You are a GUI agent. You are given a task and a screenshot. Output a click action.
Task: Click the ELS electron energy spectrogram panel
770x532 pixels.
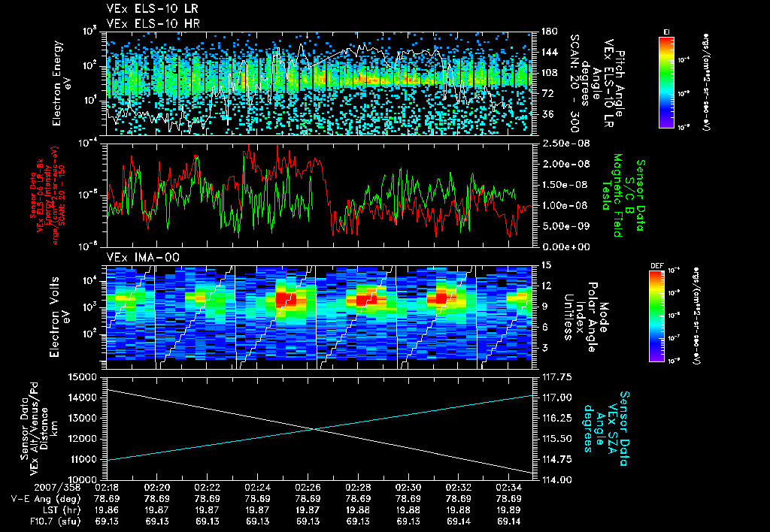(x=319, y=83)
